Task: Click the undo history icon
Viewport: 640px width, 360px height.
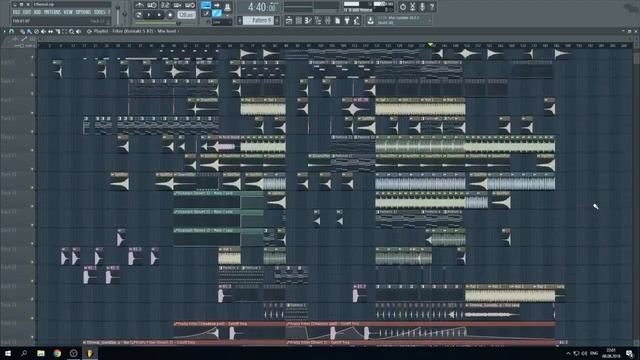Action: pos(402,7)
